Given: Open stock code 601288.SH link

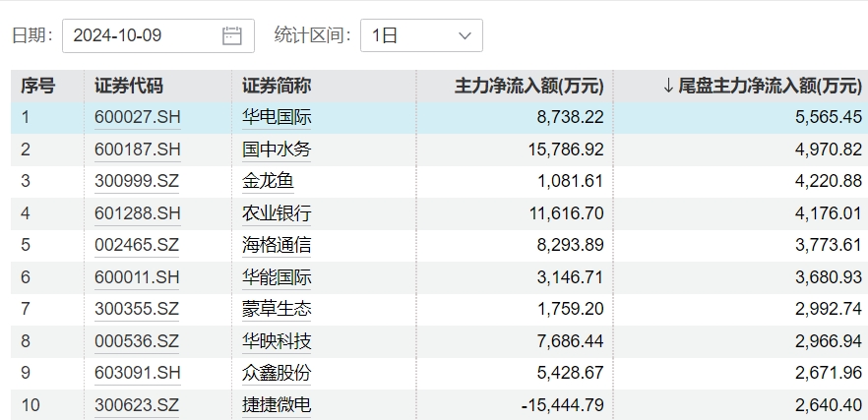Looking at the screenshot, I should coord(138,213).
